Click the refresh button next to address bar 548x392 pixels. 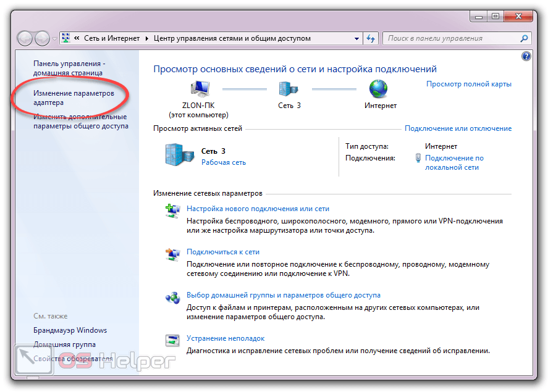371,38
